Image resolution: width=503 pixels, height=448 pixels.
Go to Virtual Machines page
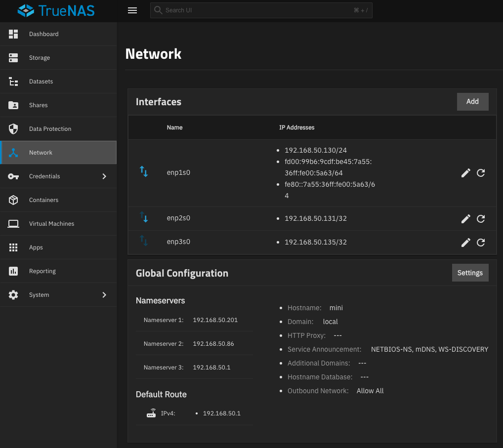[51, 224]
